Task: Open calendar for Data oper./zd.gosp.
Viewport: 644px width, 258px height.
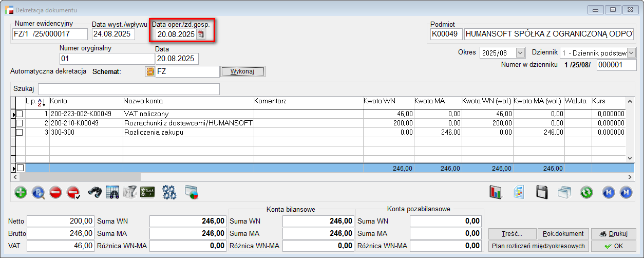Action: [x=201, y=34]
